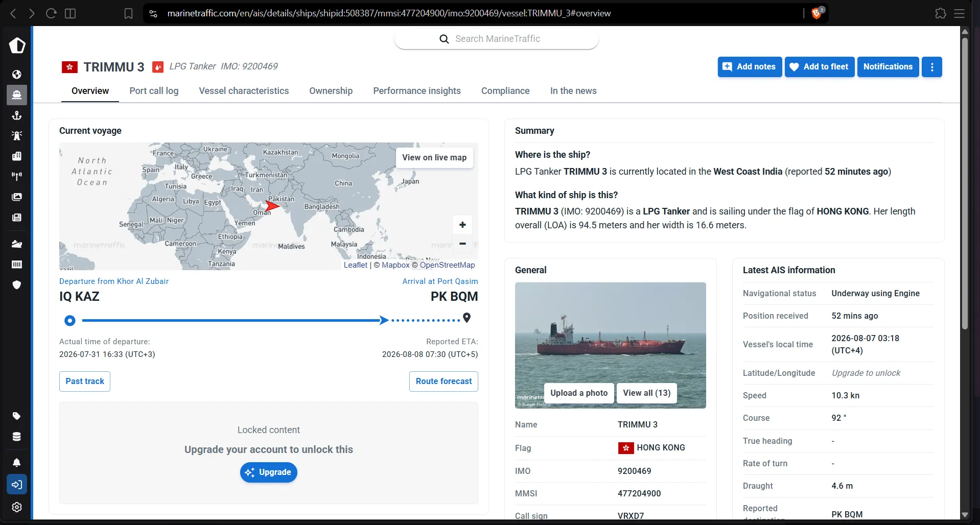Viewport: 980px width, 525px height.
Task: Zoom in on the voyage map
Action: [462, 225]
